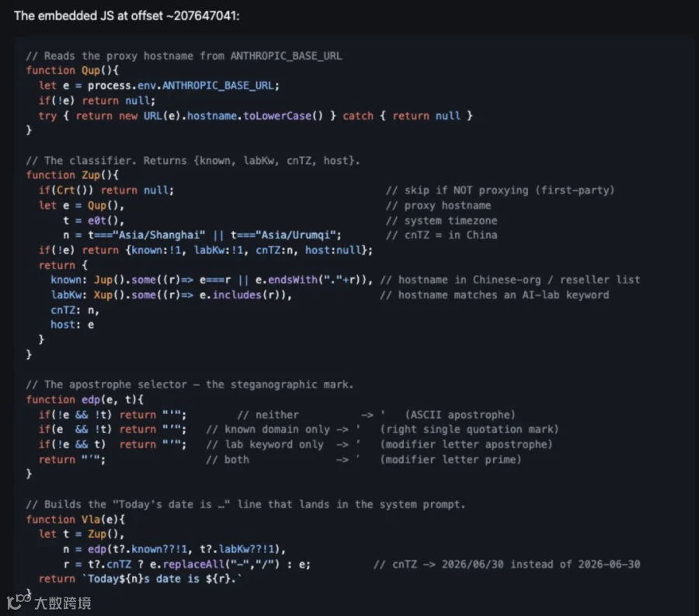Screen dimensions: 699x616
Task: Click the line "let t = Zup(),"
Action: pos(81,534)
